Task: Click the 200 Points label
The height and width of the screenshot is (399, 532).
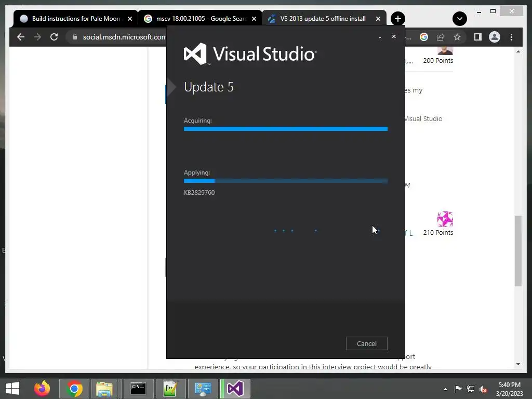Action: [x=438, y=60]
